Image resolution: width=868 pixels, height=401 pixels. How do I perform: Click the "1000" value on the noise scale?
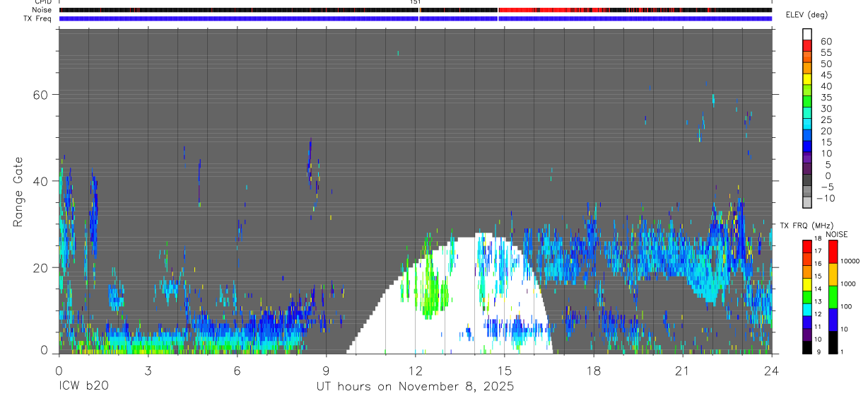pyautogui.click(x=848, y=284)
